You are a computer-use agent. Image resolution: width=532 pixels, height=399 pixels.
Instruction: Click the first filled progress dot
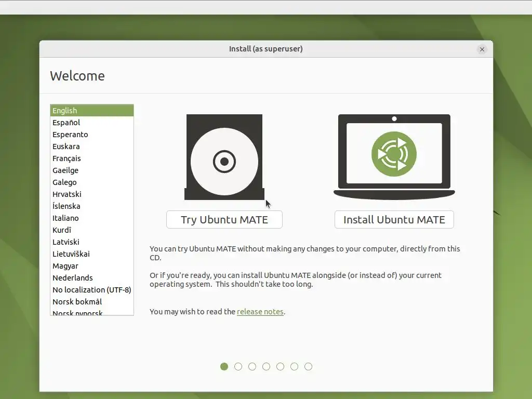coord(224,366)
